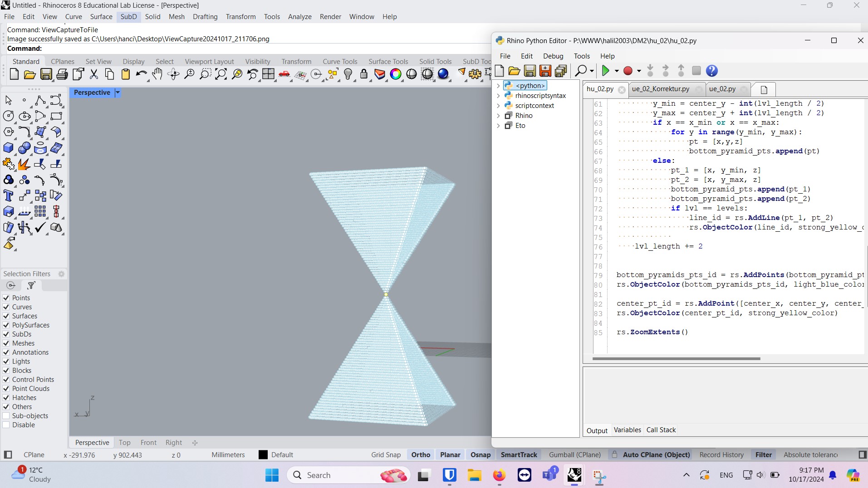Expand the rhinoscriptsyntax tree item

pyautogui.click(x=499, y=96)
